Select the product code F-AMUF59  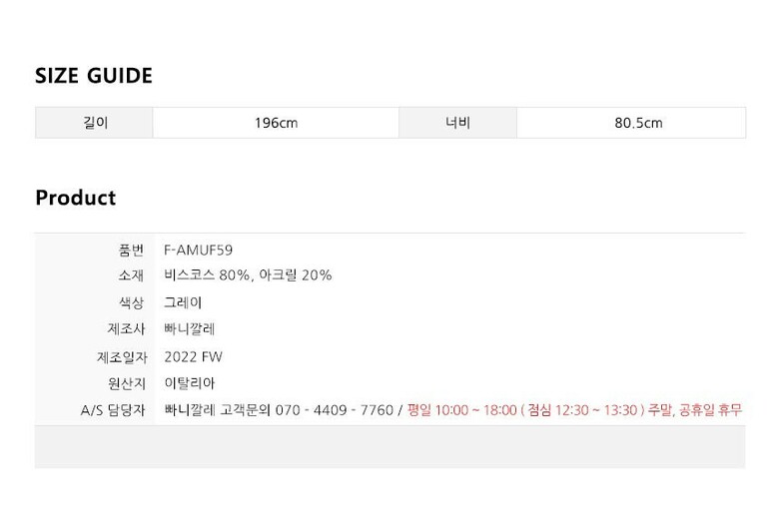point(198,250)
